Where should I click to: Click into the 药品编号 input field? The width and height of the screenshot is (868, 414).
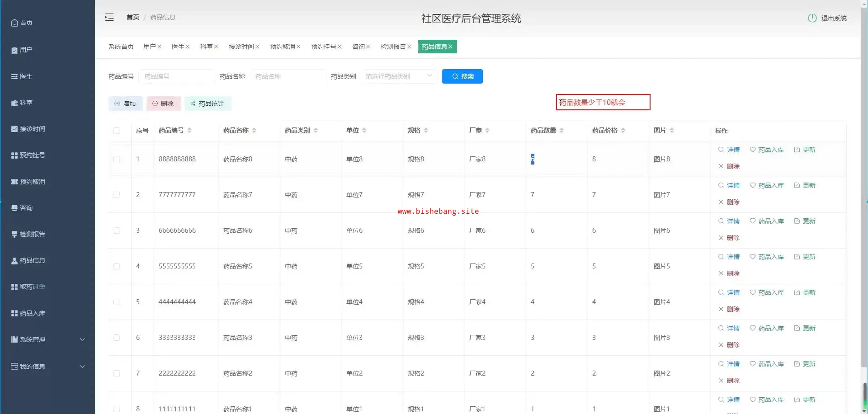pos(177,76)
